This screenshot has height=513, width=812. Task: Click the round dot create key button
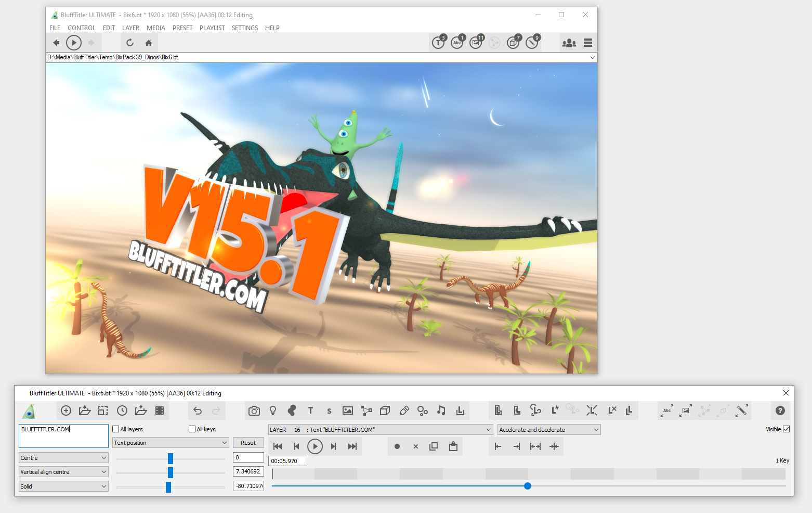point(397,446)
